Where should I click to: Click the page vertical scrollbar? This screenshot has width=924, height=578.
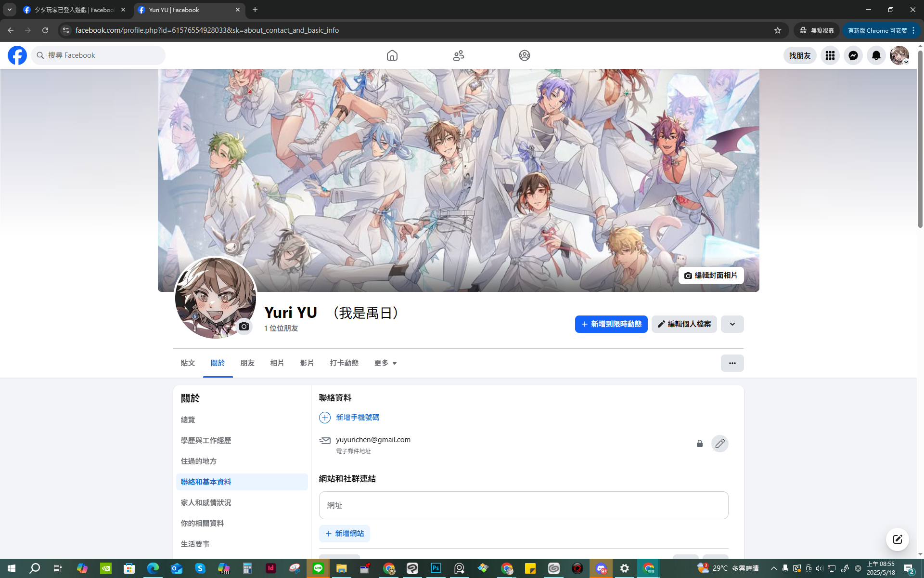[920, 140]
